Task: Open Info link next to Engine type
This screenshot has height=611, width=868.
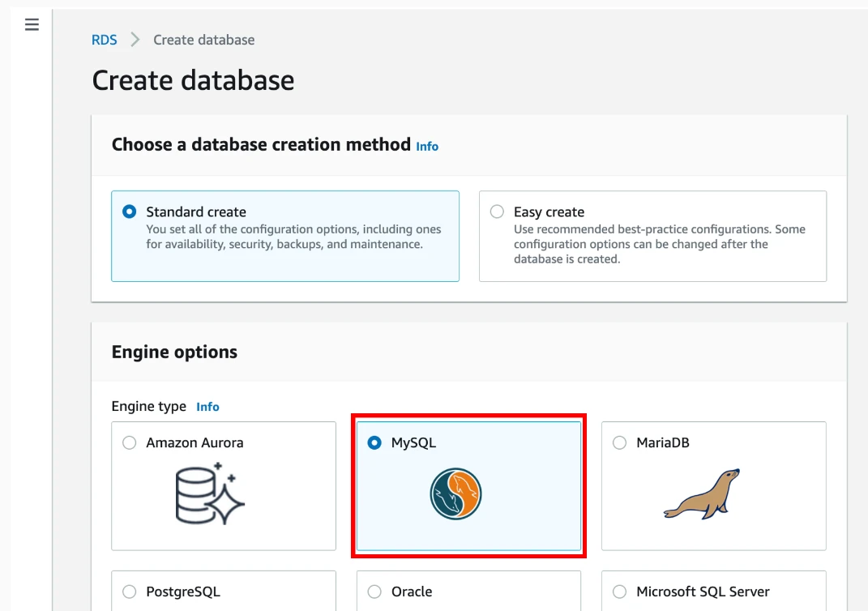Action: (x=207, y=407)
